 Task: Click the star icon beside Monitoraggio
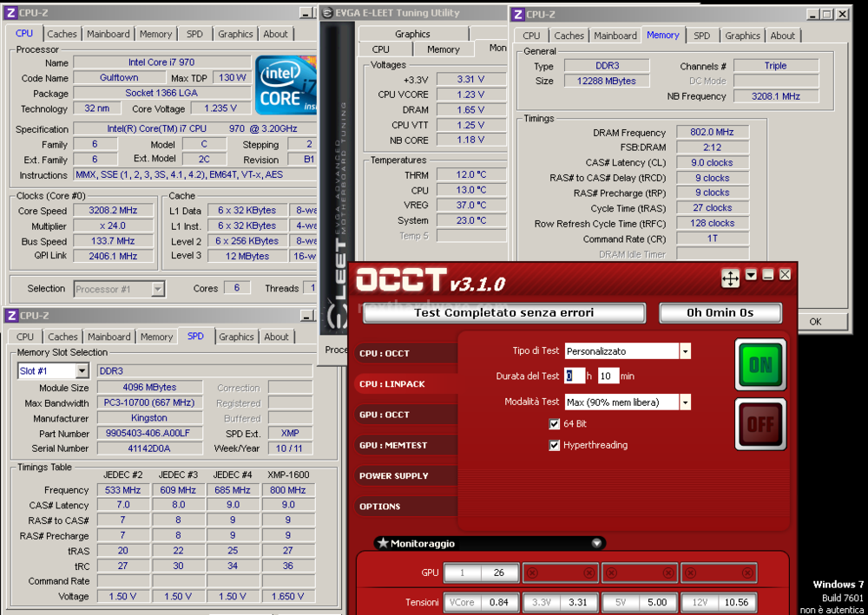point(383,543)
